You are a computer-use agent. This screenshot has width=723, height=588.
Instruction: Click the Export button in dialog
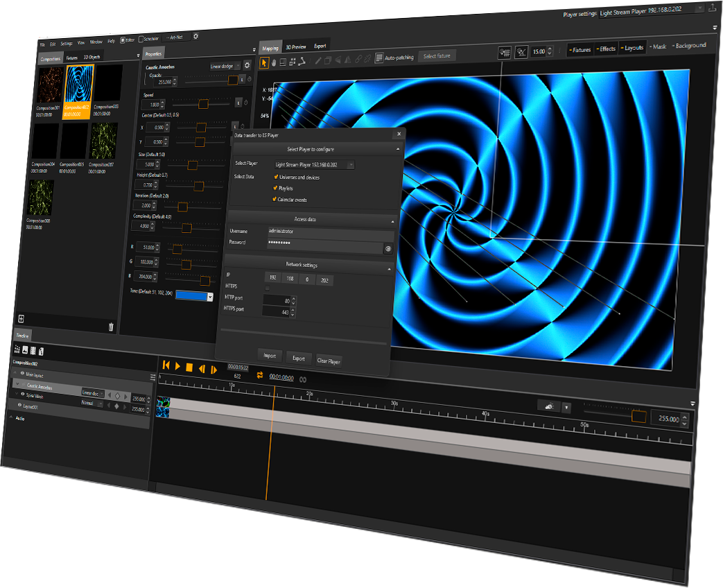pyautogui.click(x=298, y=358)
